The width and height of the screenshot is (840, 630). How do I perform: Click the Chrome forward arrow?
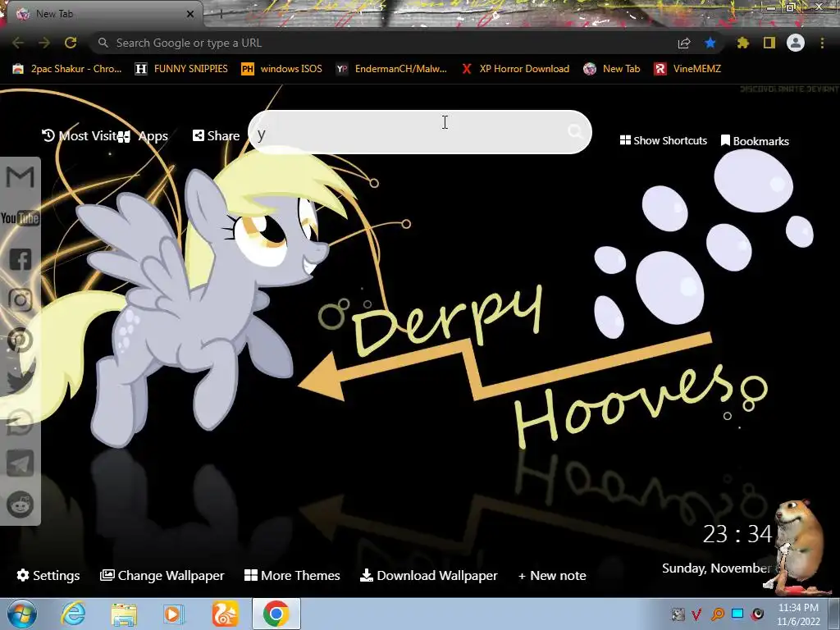[x=44, y=43]
